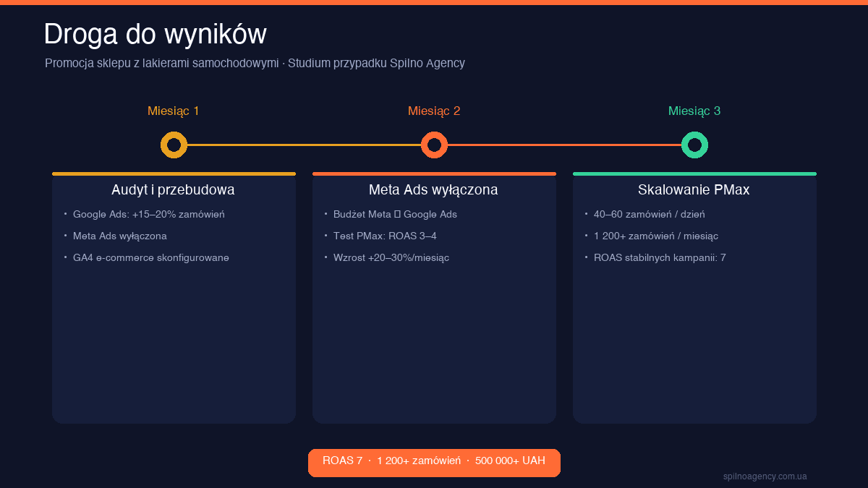The image size is (868, 488).
Task: Click the 'Droga do wyników' title
Action: tap(155, 34)
